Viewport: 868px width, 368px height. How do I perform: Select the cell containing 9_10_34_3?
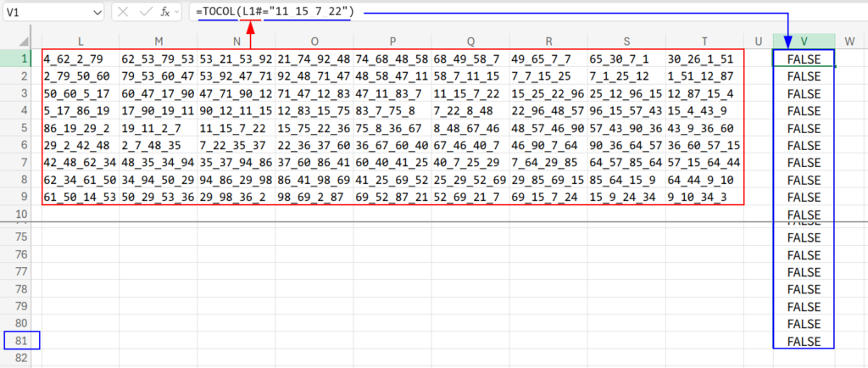coord(704,198)
